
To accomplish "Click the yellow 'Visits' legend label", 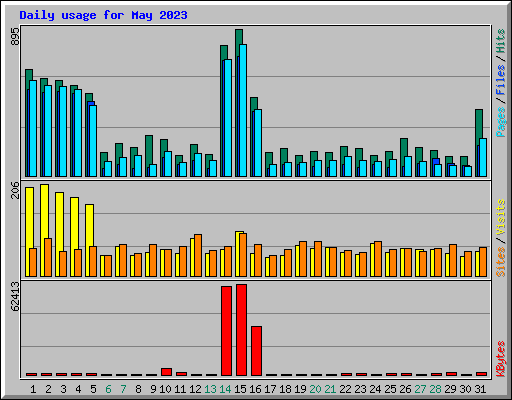I will [x=500, y=218].
